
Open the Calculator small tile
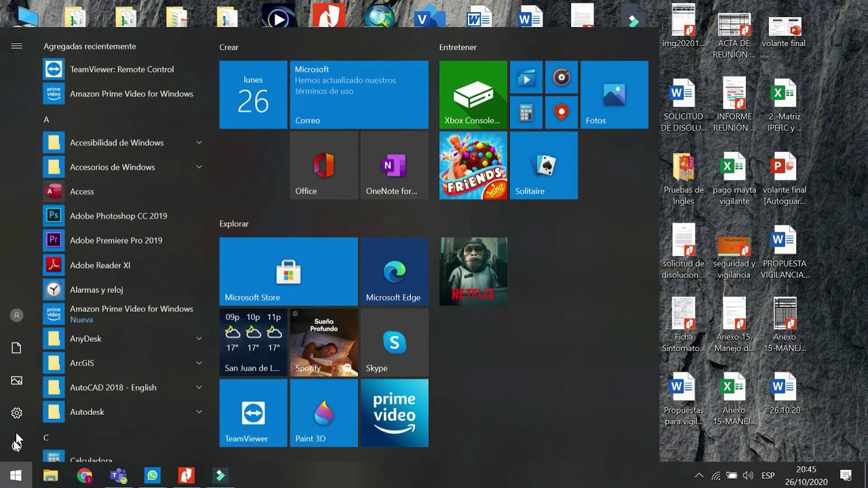click(526, 113)
